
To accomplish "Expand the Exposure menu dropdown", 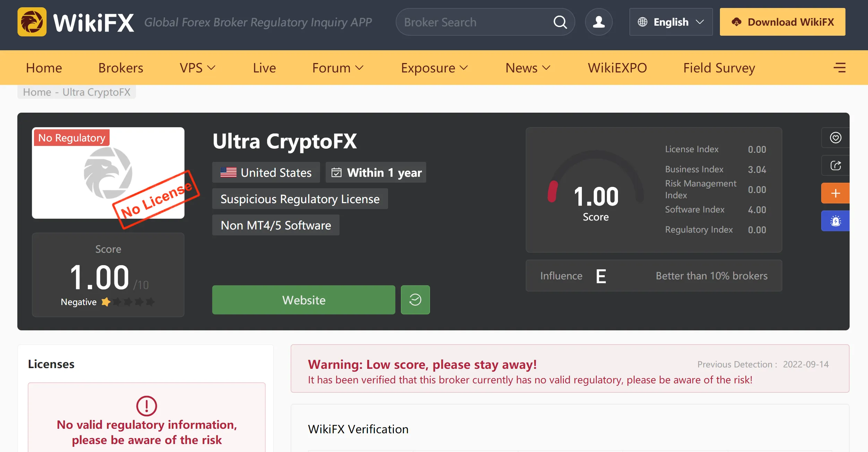I will 435,68.
